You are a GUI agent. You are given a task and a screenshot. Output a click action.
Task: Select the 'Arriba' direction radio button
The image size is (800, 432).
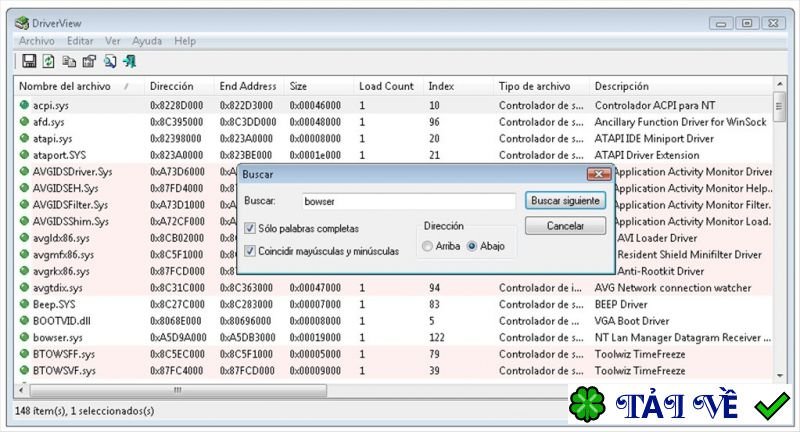click(428, 246)
